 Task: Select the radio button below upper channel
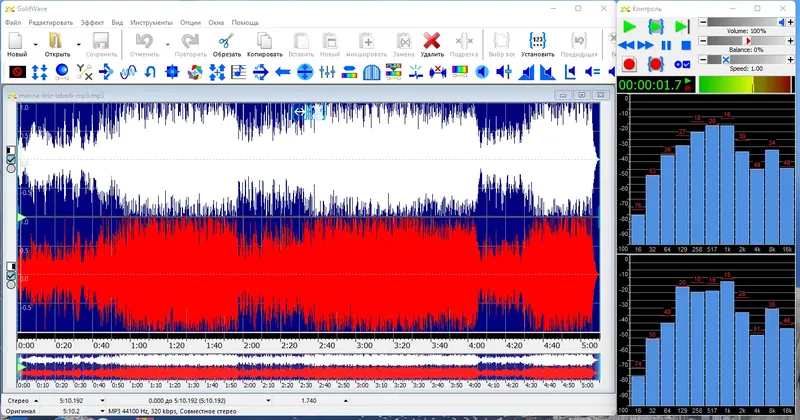tap(11, 169)
